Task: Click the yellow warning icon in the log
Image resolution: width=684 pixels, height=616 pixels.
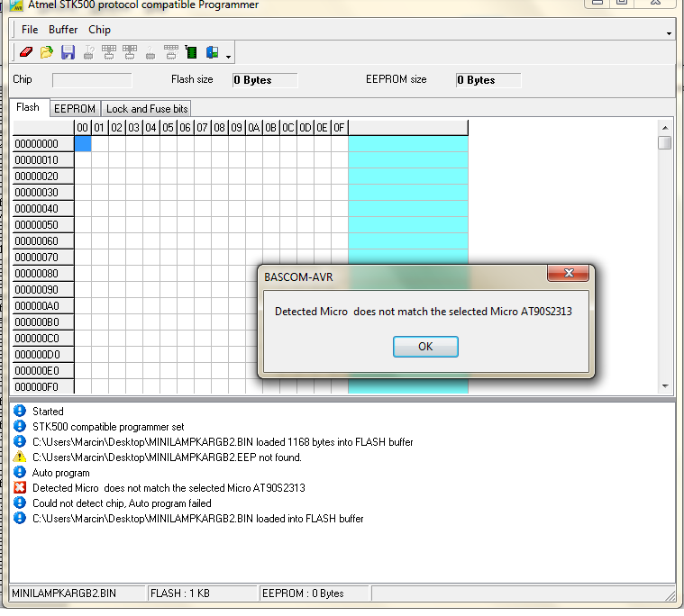Action: pos(20,457)
